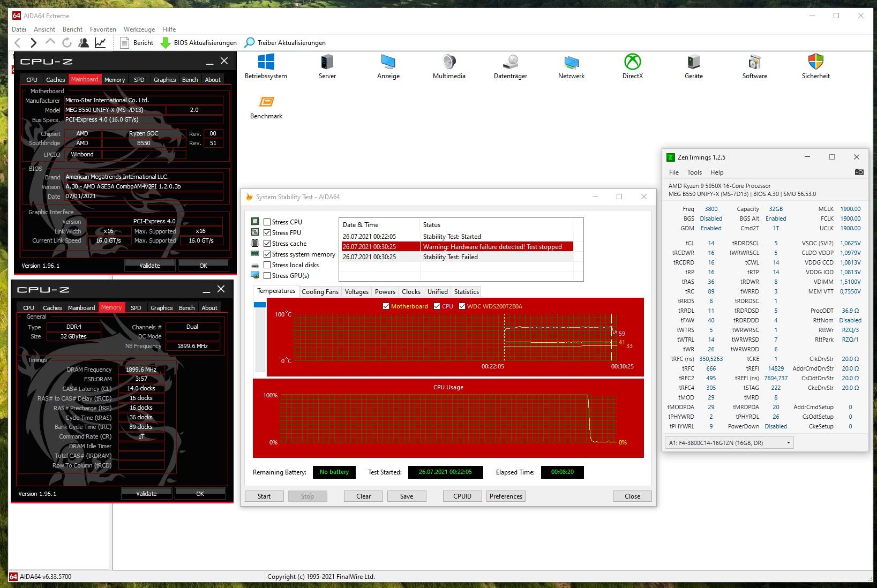Open the ZenTimings File menu

[x=674, y=172]
